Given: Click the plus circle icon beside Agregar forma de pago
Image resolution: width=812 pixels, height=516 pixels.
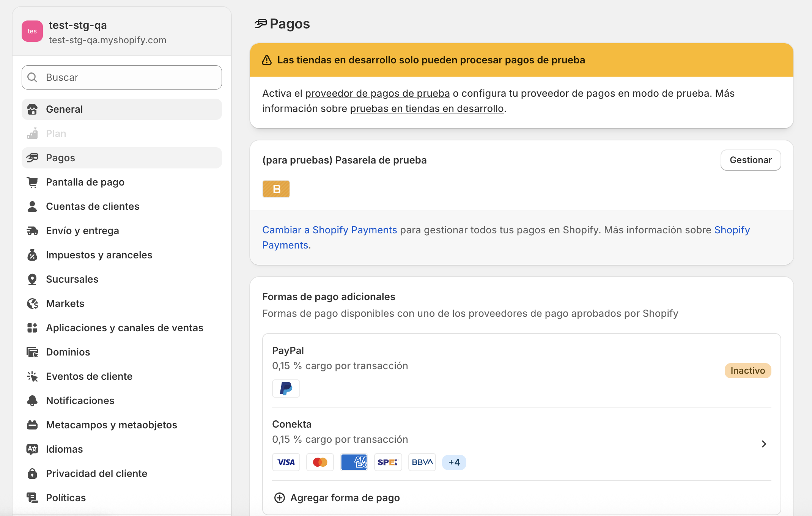Looking at the screenshot, I should [x=280, y=498].
